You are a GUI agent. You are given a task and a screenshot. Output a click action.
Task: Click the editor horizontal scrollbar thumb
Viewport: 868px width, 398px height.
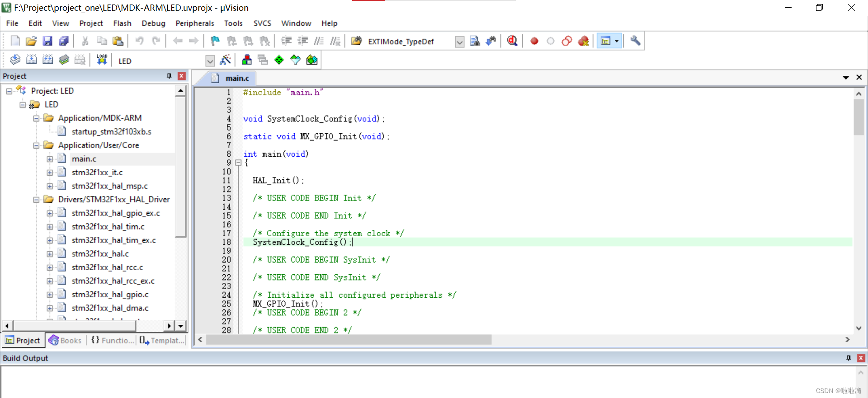pos(349,339)
